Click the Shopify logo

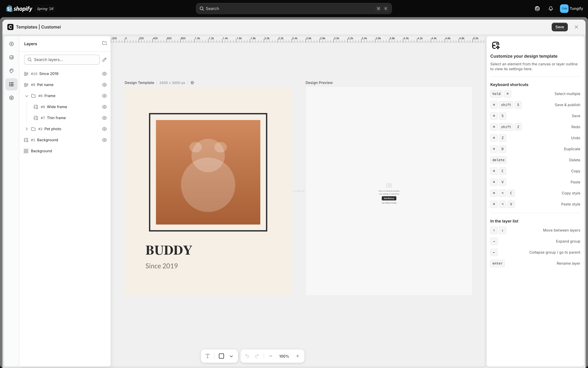[19, 9]
